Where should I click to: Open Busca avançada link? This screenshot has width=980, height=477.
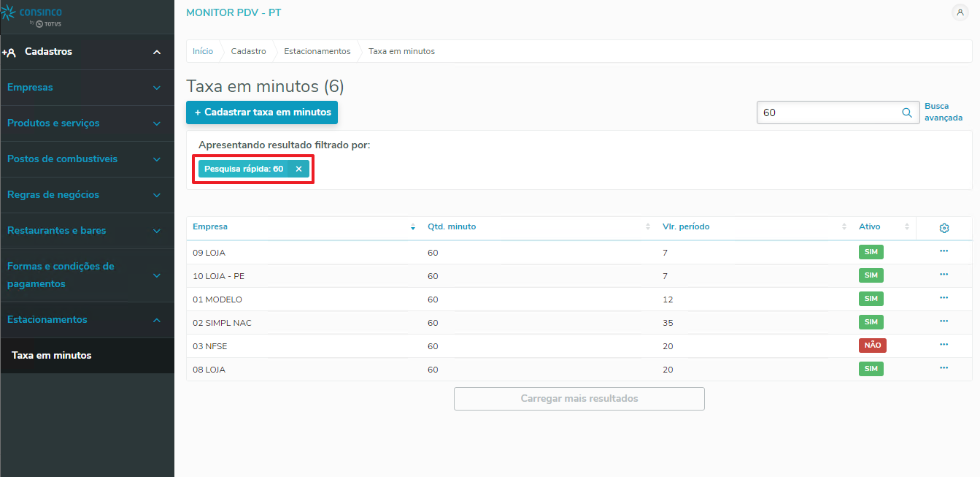(944, 112)
